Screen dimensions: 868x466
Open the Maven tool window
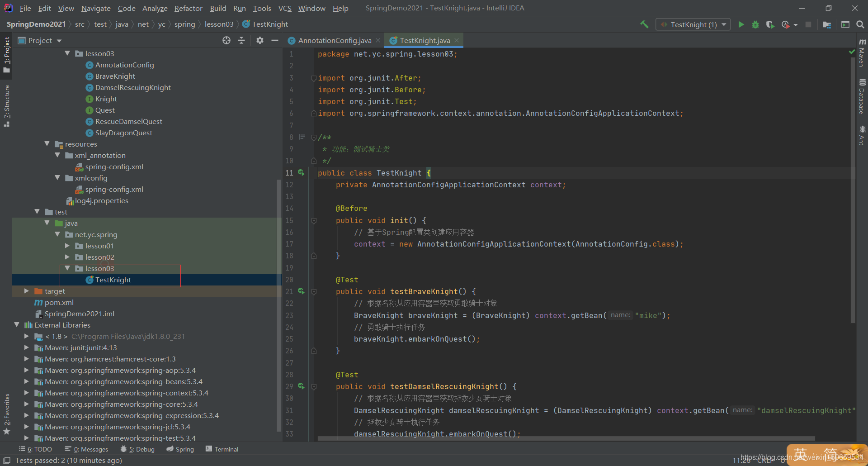tap(862, 52)
